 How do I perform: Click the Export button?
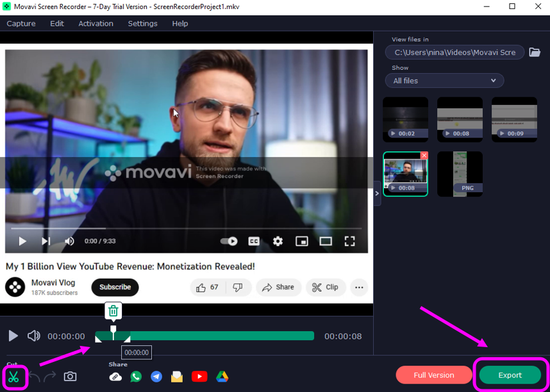[x=510, y=375]
